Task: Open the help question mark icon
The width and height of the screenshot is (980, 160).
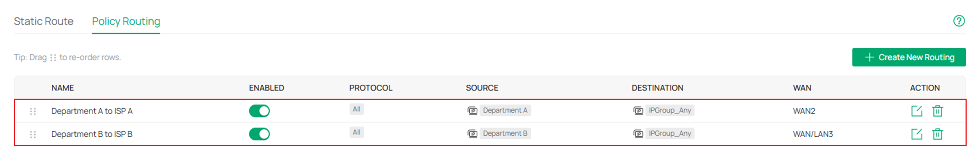Action: 958,21
